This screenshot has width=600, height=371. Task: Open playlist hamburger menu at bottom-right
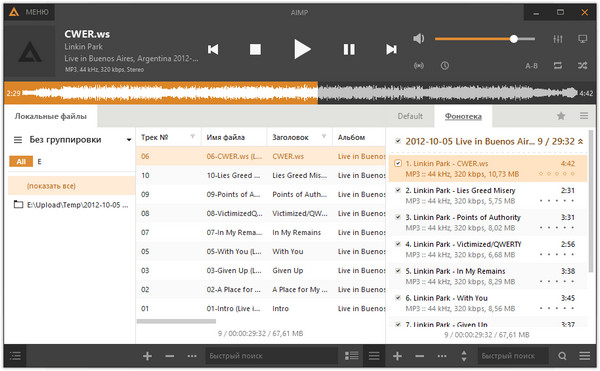click(584, 356)
